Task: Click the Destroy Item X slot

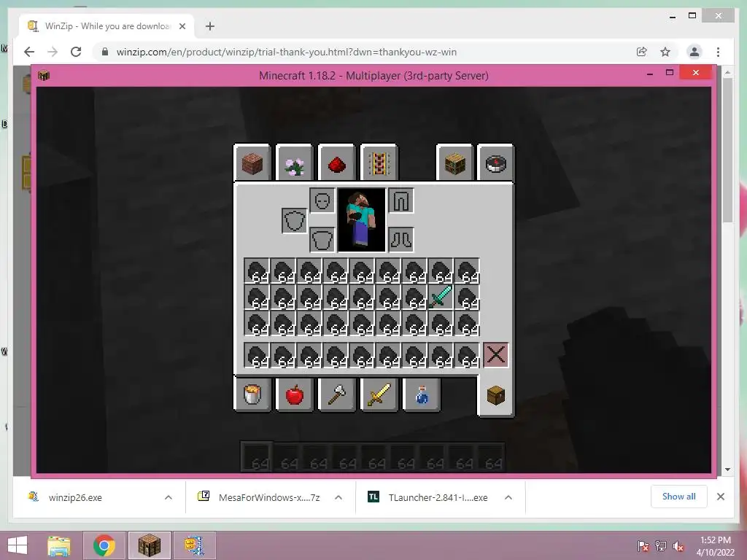Action: pyautogui.click(x=496, y=355)
